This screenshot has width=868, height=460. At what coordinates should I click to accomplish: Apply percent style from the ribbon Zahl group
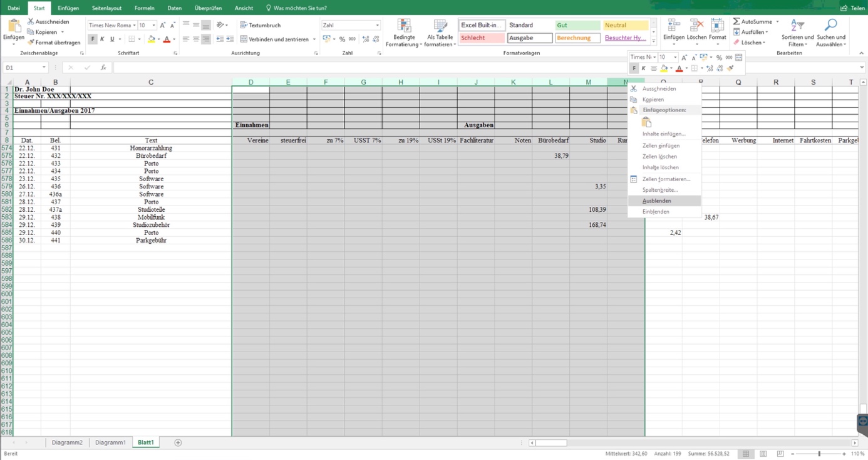coord(342,39)
